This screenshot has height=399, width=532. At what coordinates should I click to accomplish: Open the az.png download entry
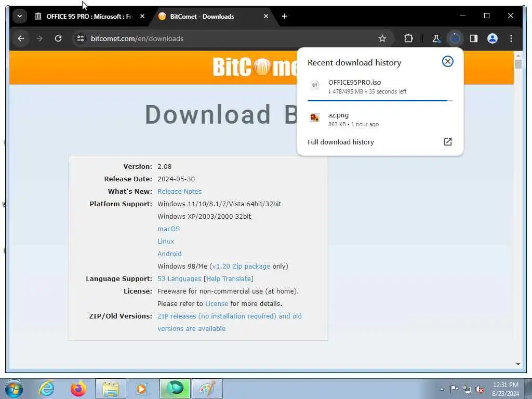(380, 119)
